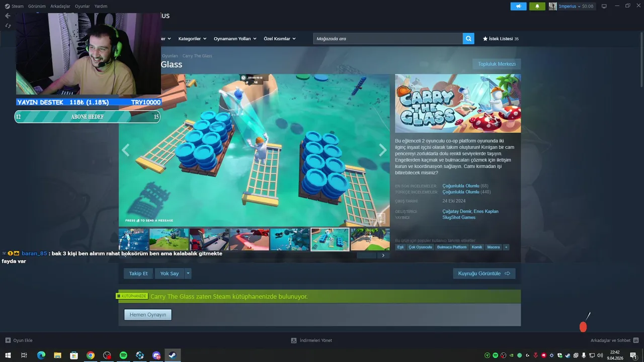Open the Bulmaca Platform tag
Viewport: 644px width, 362px height.
coord(452,247)
